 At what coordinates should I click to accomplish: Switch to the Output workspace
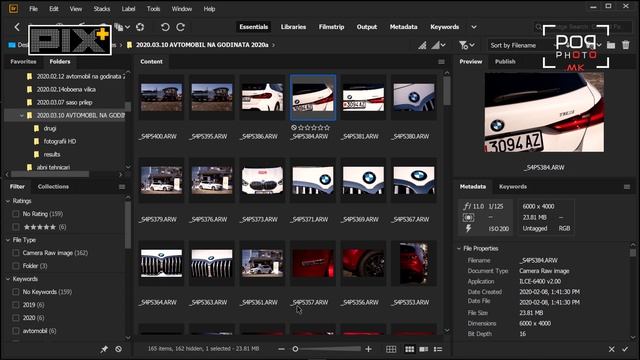click(367, 27)
